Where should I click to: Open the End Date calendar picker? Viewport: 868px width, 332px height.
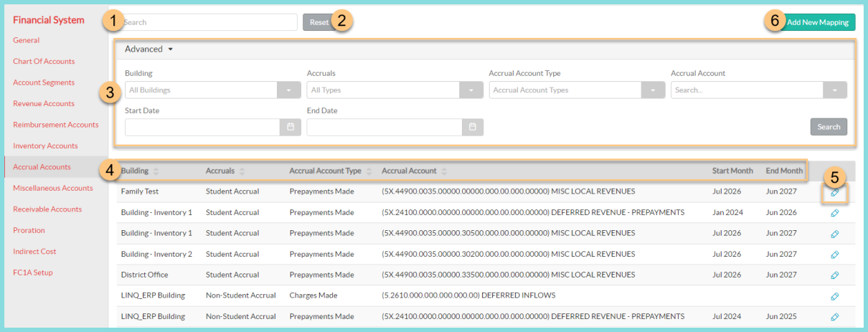coord(472,127)
